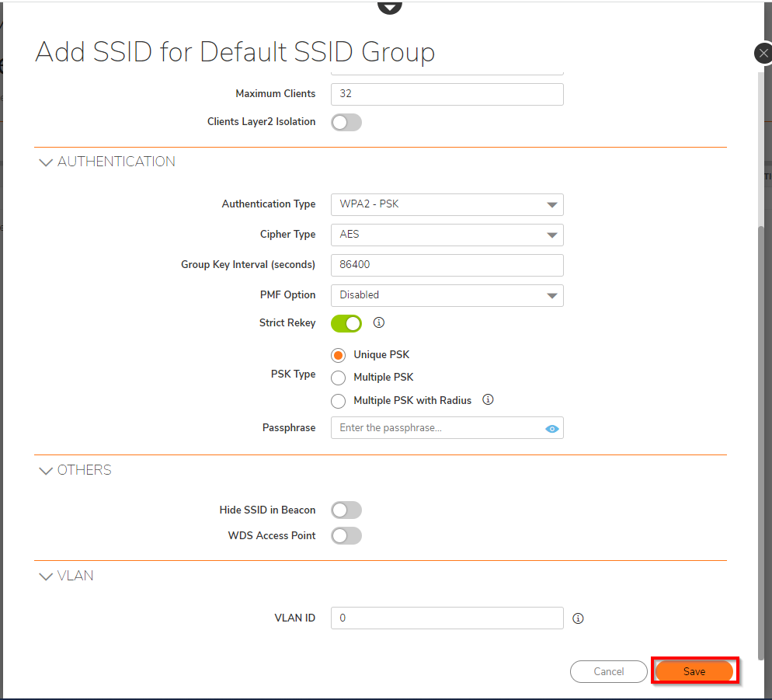Click the Cancel button
This screenshot has height=700, width=772.
pyautogui.click(x=609, y=671)
